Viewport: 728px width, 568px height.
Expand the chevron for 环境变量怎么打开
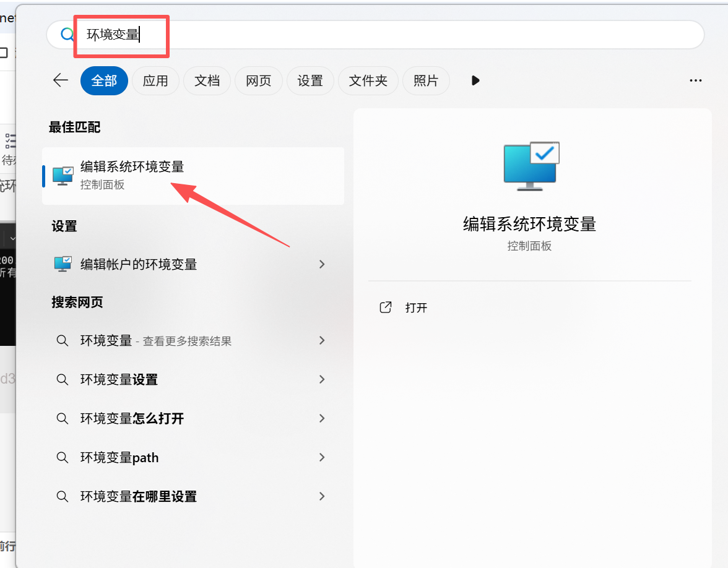click(x=322, y=418)
